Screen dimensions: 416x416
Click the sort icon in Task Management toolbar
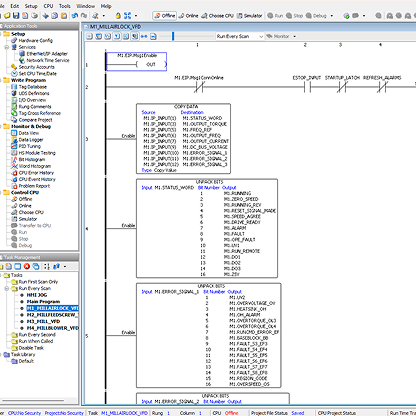[46, 266]
